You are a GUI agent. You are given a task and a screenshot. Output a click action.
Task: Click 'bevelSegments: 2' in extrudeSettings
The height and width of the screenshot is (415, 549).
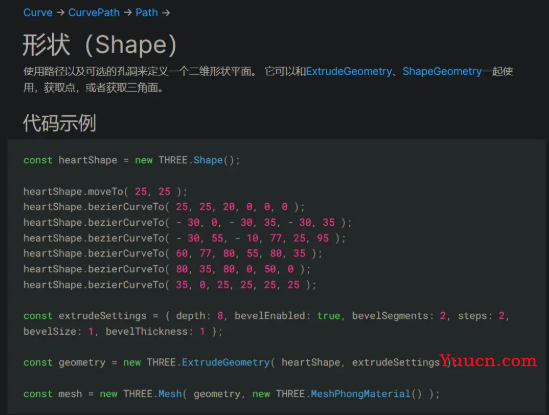(399, 316)
